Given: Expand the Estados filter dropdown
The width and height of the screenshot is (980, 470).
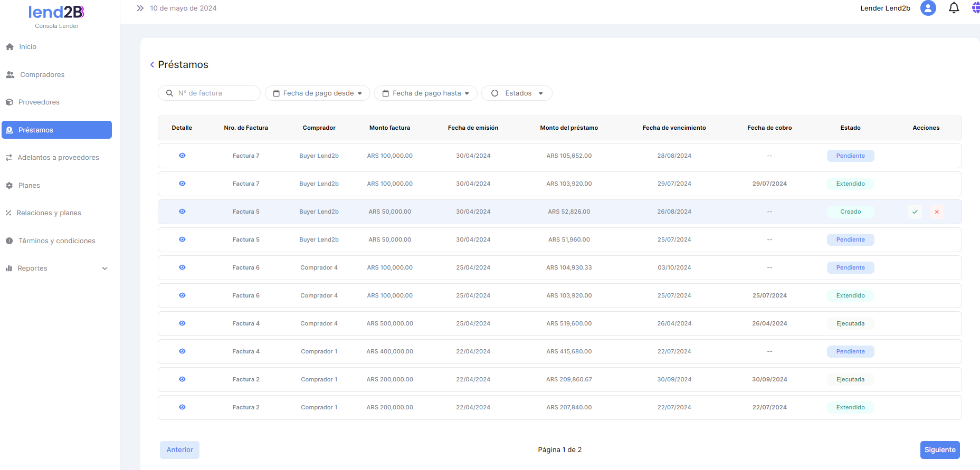Looking at the screenshot, I should (x=517, y=93).
